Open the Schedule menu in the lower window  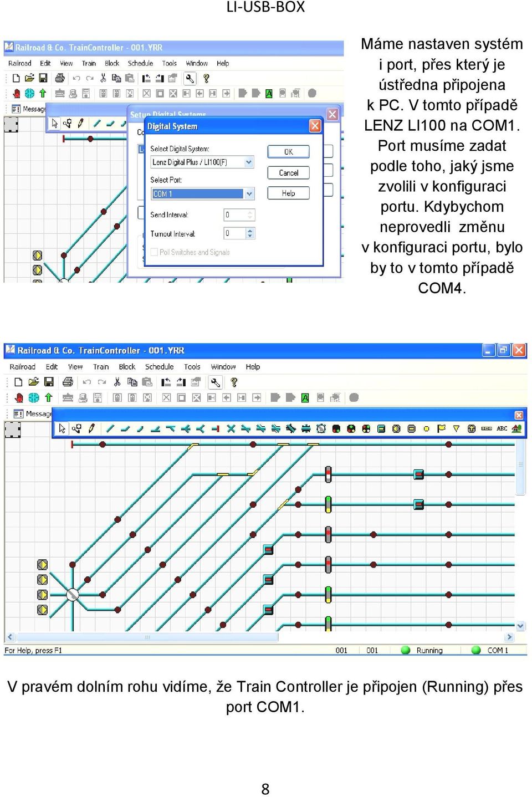click(x=160, y=367)
